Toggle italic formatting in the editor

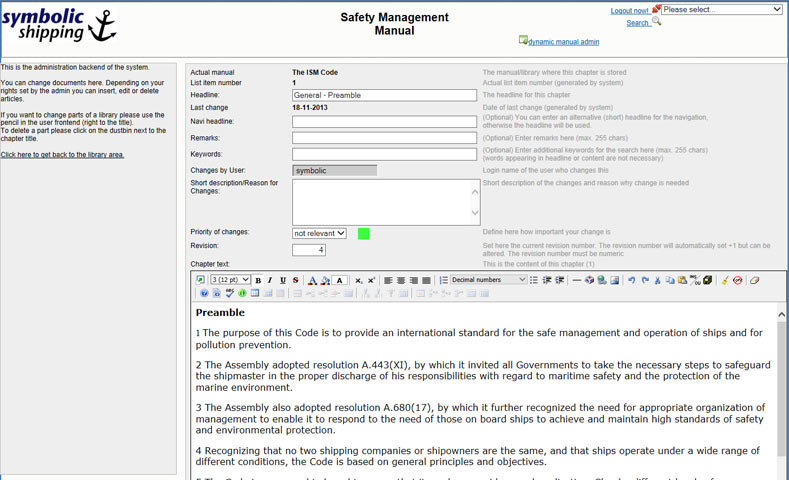pos(270,280)
